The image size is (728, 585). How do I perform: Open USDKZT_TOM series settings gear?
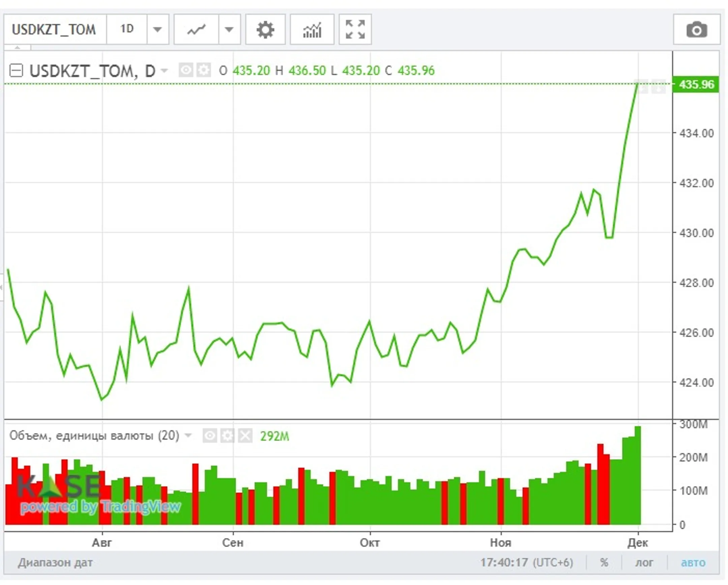[204, 70]
